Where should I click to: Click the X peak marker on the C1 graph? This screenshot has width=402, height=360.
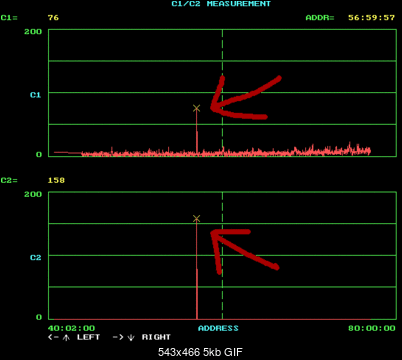coord(196,108)
